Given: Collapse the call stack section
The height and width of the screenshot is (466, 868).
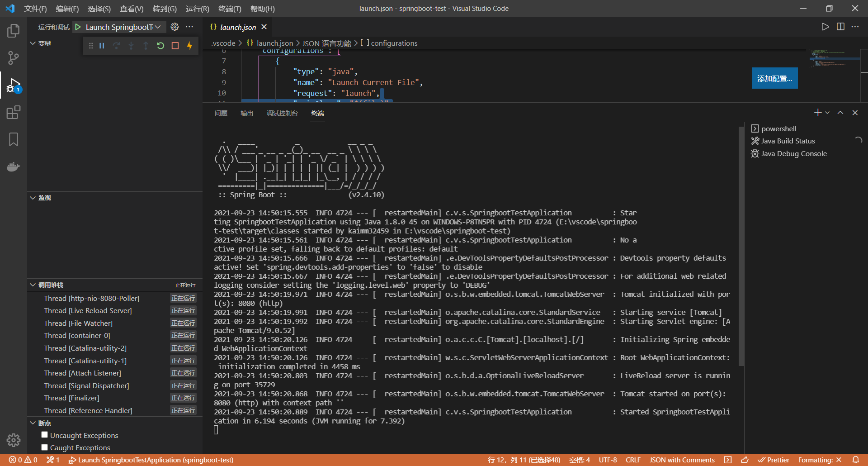Looking at the screenshot, I should click(x=33, y=285).
